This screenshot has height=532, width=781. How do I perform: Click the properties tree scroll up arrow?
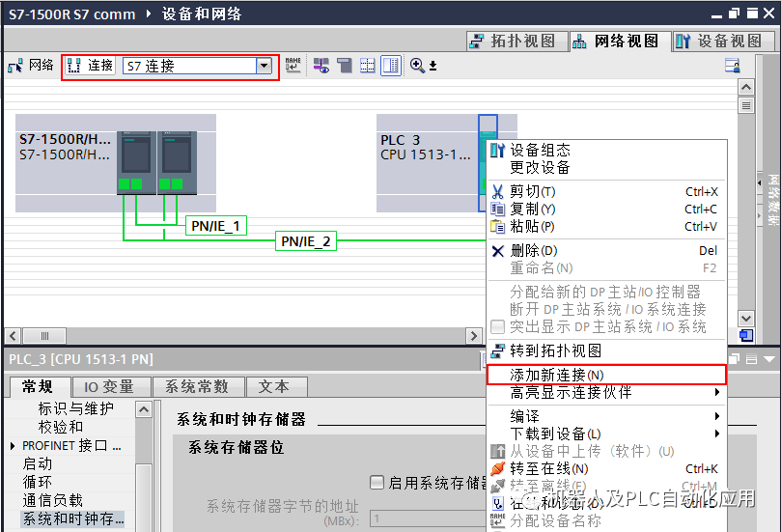(x=144, y=410)
